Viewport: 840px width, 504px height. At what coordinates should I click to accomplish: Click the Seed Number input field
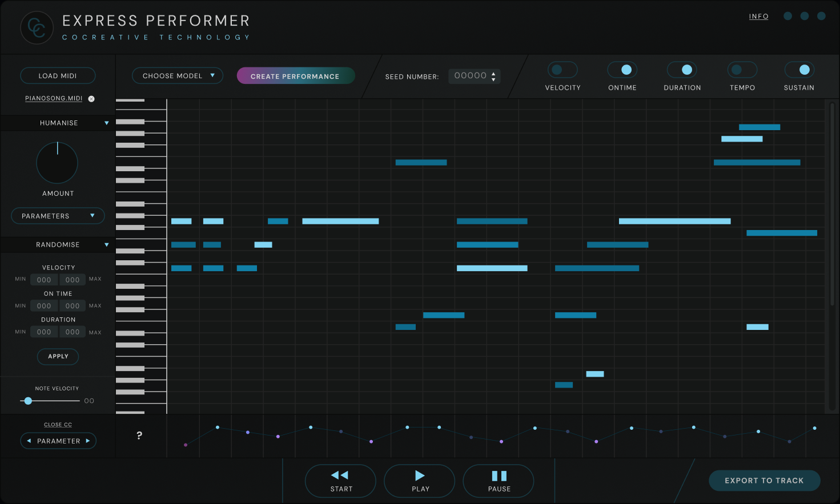[471, 75]
